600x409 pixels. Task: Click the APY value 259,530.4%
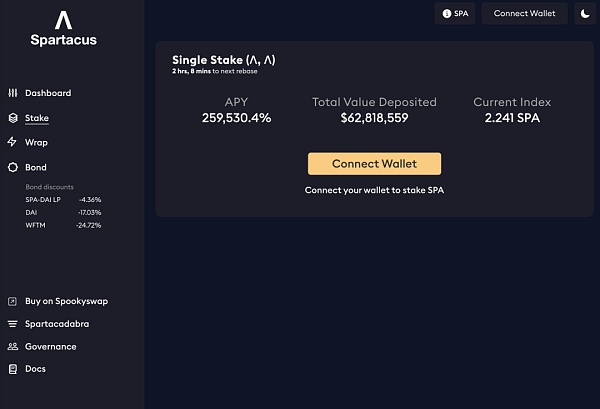click(x=236, y=118)
